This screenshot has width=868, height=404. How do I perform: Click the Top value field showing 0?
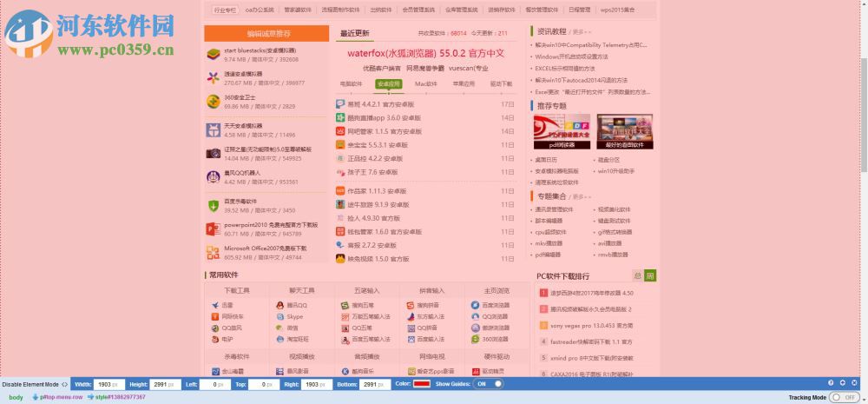264,384
